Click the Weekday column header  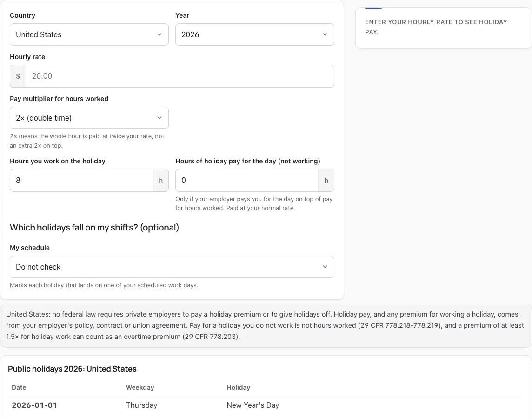140,387
